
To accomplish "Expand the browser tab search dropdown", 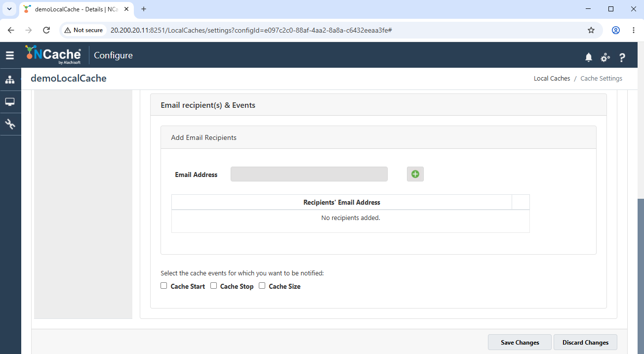I will tap(9, 9).
